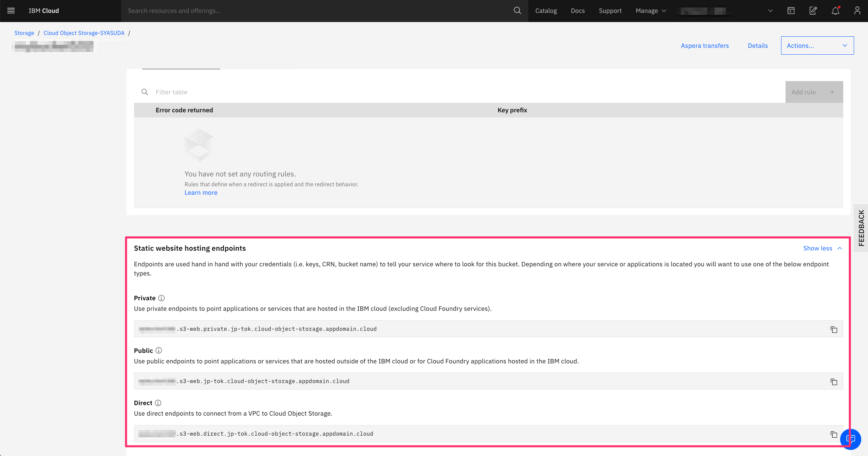
Task: Copy the private s3-web endpoint
Action: tap(834, 329)
